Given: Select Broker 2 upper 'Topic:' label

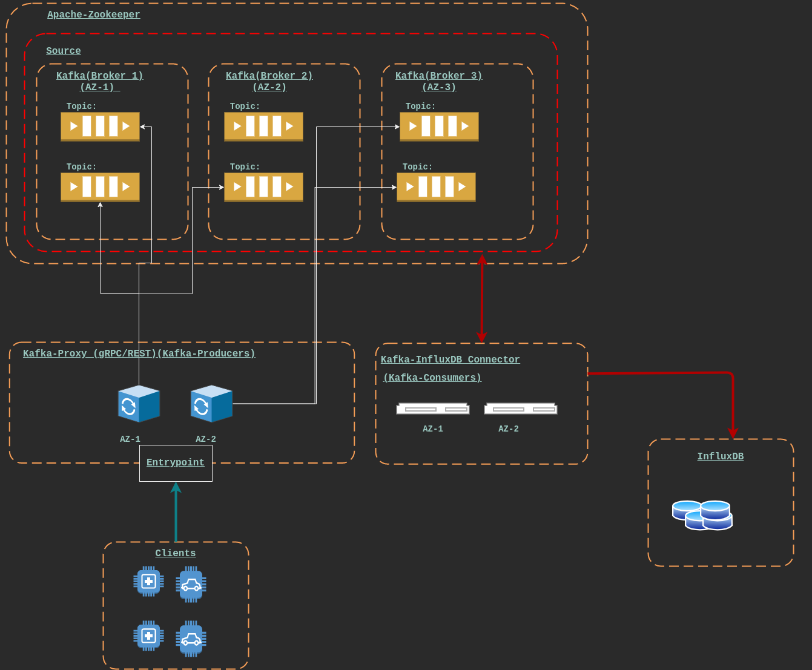Looking at the screenshot, I should pyautogui.click(x=245, y=106).
